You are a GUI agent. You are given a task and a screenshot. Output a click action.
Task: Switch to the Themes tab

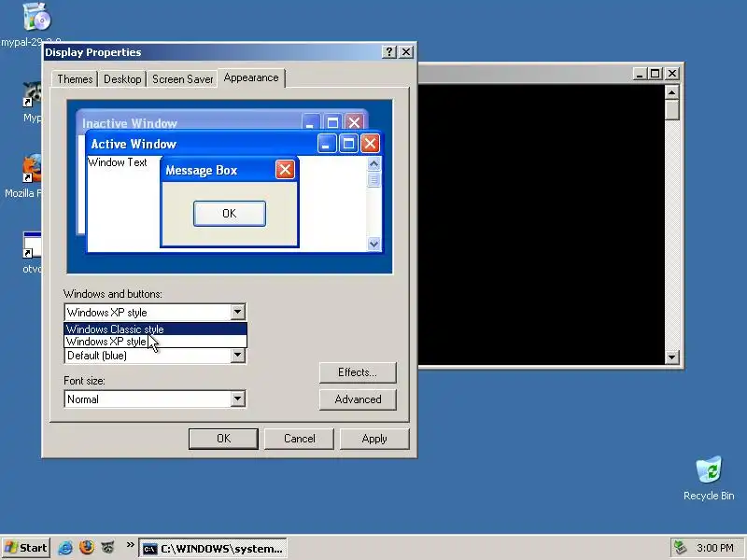point(75,79)
